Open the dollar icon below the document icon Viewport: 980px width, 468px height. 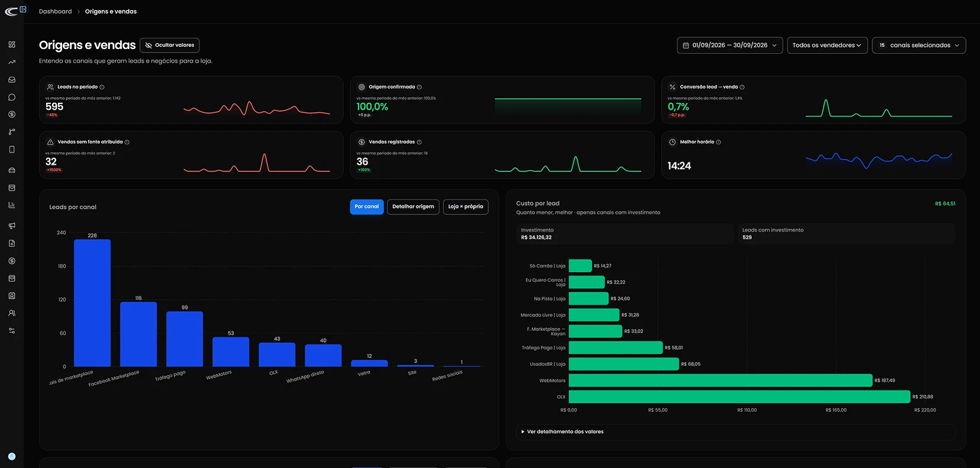tap(12, 261)
